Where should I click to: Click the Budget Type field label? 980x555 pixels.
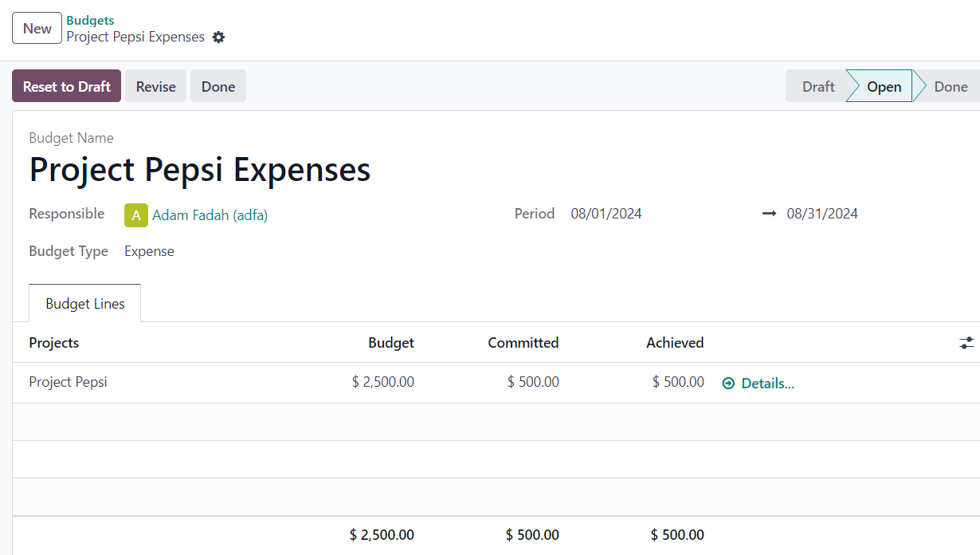[x=69, y=251]
